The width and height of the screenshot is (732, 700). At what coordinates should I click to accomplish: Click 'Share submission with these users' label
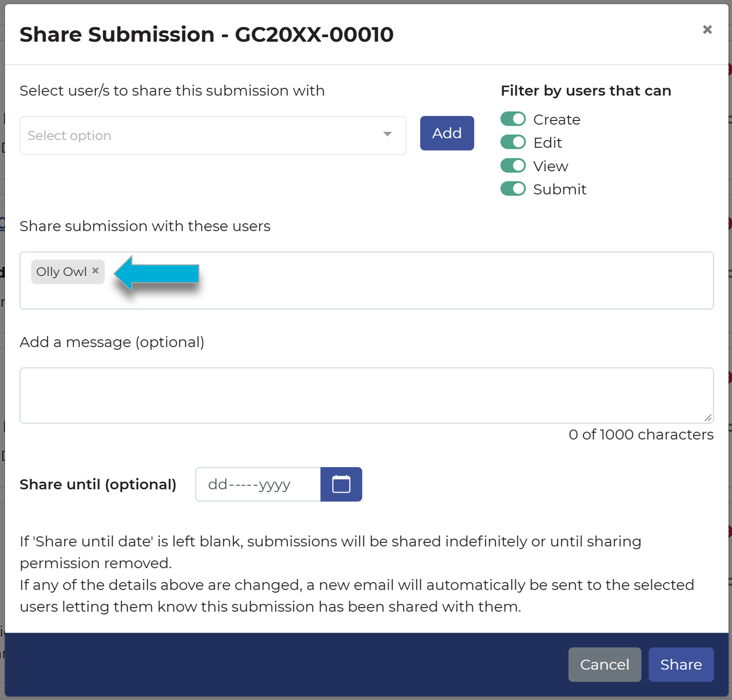tap(145, 226)
